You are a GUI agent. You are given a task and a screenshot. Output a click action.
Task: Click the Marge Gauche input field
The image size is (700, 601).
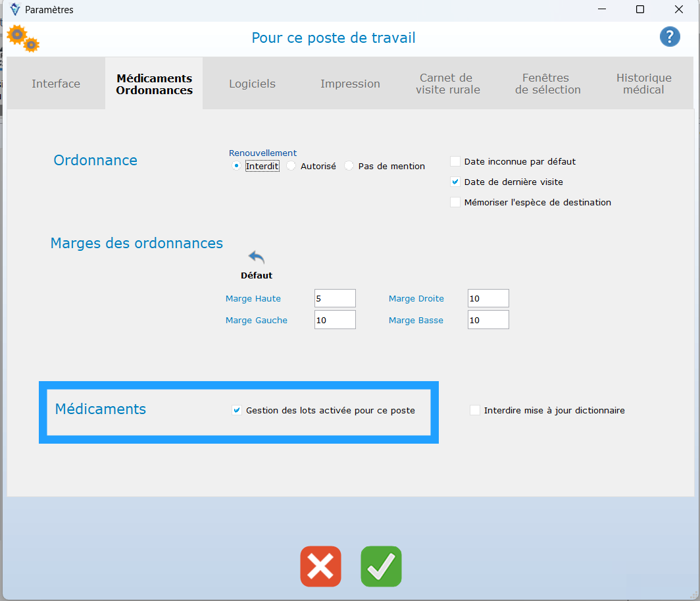pos(335,320)
